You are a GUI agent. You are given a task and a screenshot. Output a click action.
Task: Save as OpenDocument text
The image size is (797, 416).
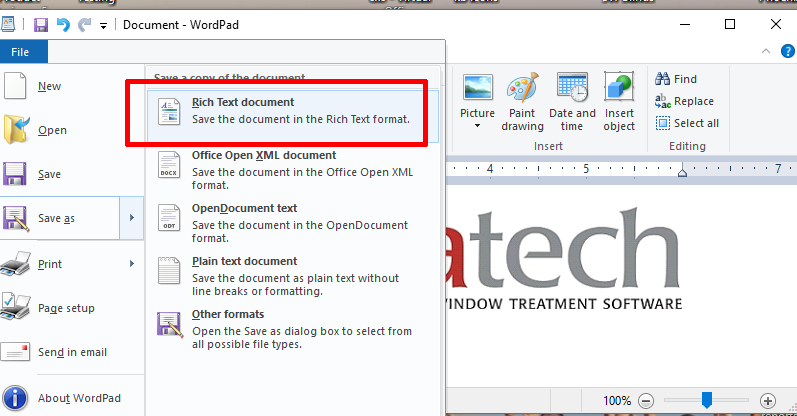click(x=293, y=223)
